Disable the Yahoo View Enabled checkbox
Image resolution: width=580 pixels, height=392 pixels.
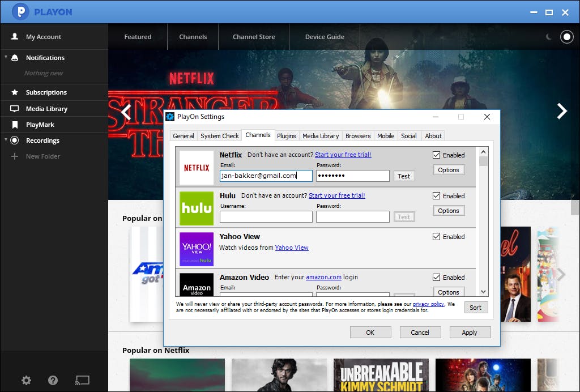pyautogui.click(x=437, y=236)
